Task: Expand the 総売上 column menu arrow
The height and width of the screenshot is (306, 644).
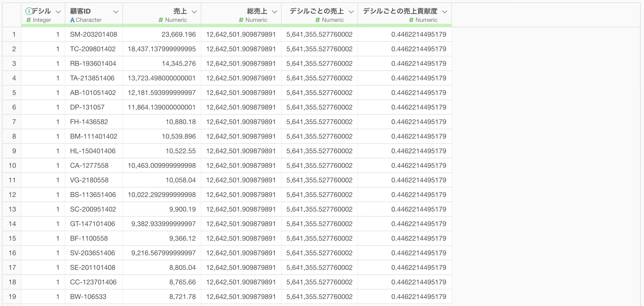Action: click(x=275, y=12)
